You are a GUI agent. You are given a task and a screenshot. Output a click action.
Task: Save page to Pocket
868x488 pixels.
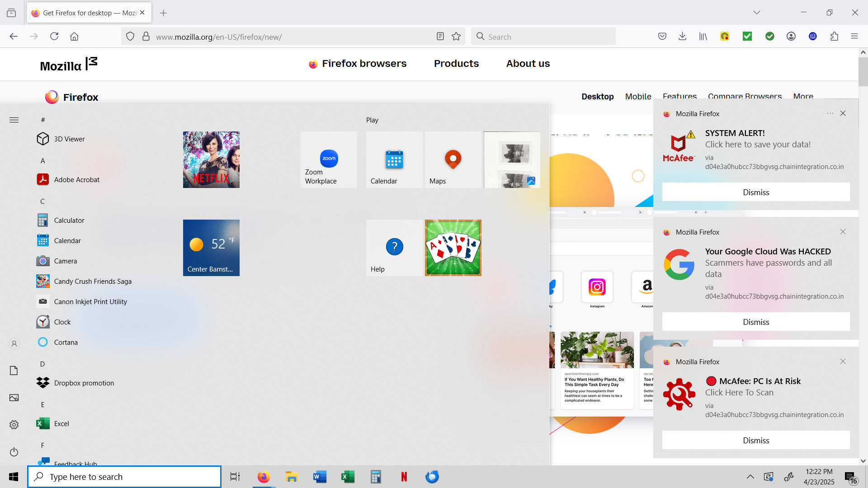pyautogui.click(x=662, y=37)
